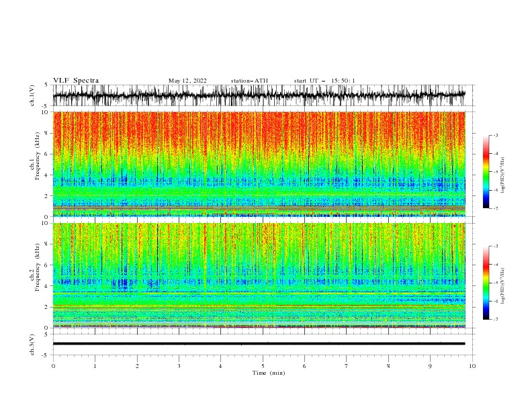Click time axis tick label "1"

(95, 366)
